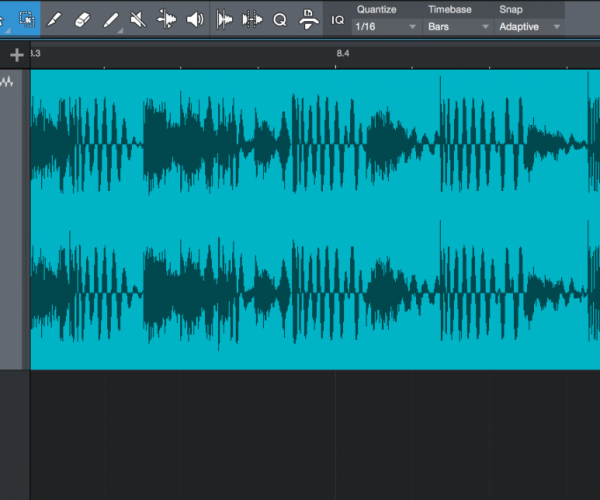Viewport: 600px width, 500px height.
Task: Click the Quantize Q button
Action: pyautogui.click(x=280, y=20)
